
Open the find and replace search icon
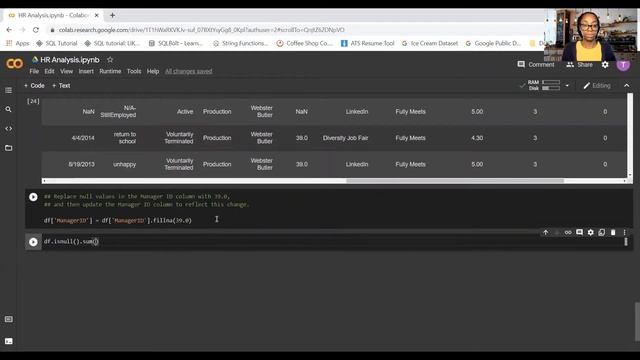click(9, 109)
